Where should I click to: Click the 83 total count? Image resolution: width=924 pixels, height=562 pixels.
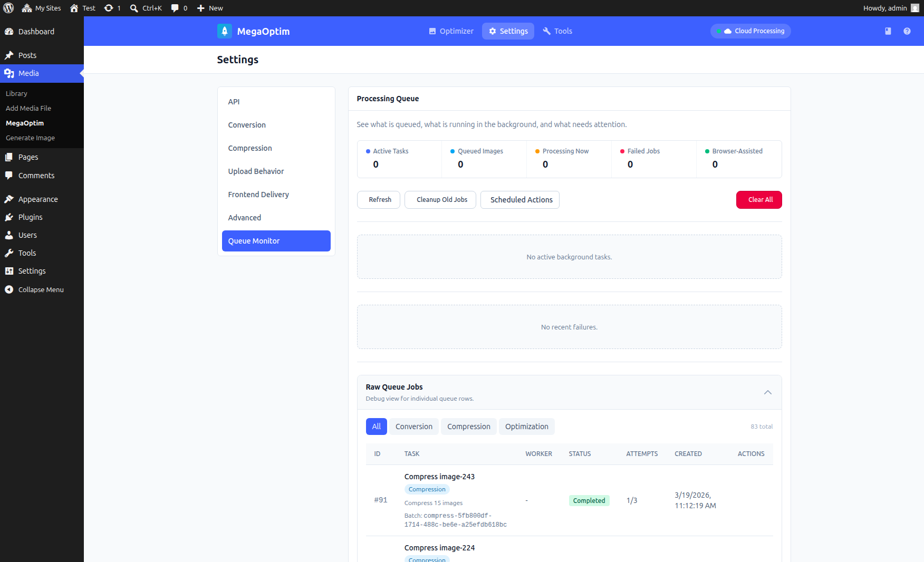[762, 427]
